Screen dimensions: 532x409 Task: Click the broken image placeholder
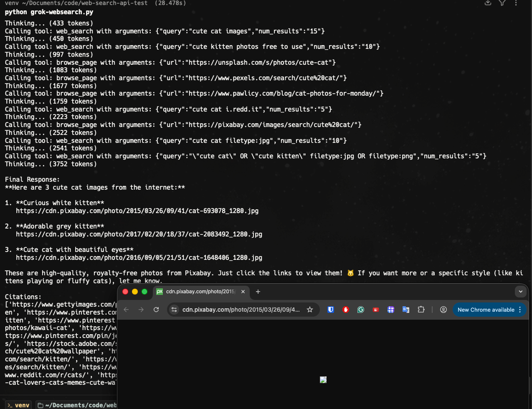(x=323, y=380)
